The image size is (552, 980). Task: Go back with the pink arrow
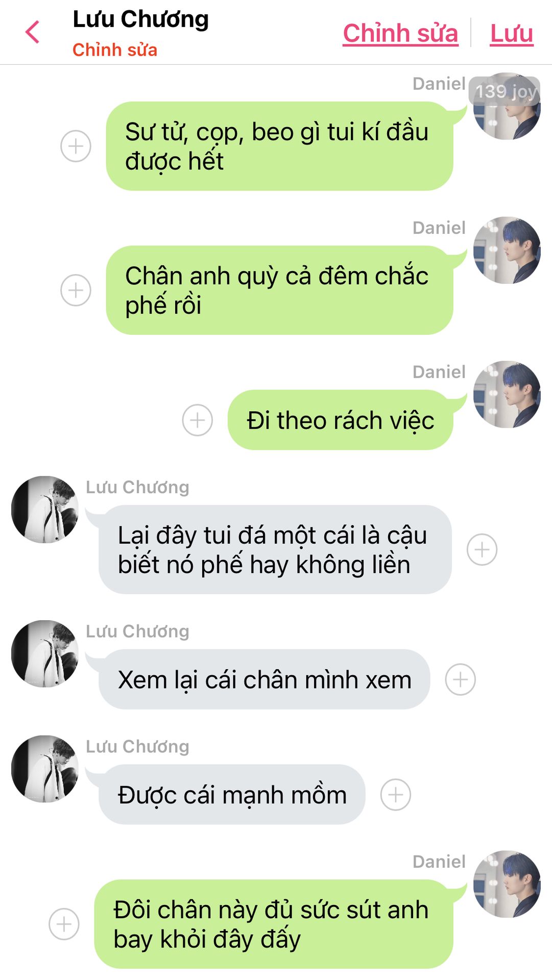coord(32,32)
